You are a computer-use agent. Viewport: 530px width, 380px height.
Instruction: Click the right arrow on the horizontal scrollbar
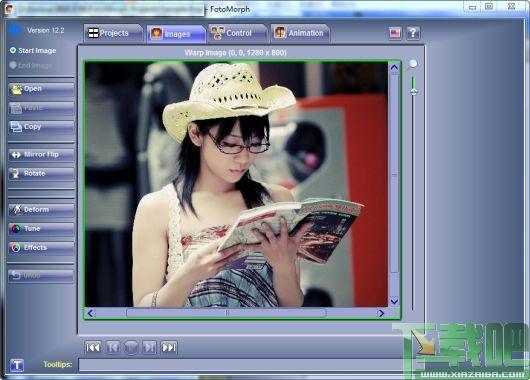pos(381,313)
